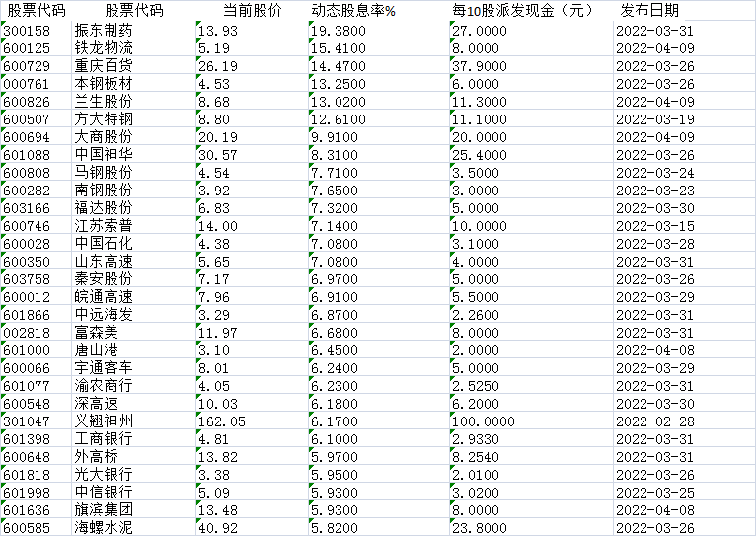The image size is (756, 536).
Task: Select the 2.2600 payout cell
Action: pos(476,315)
